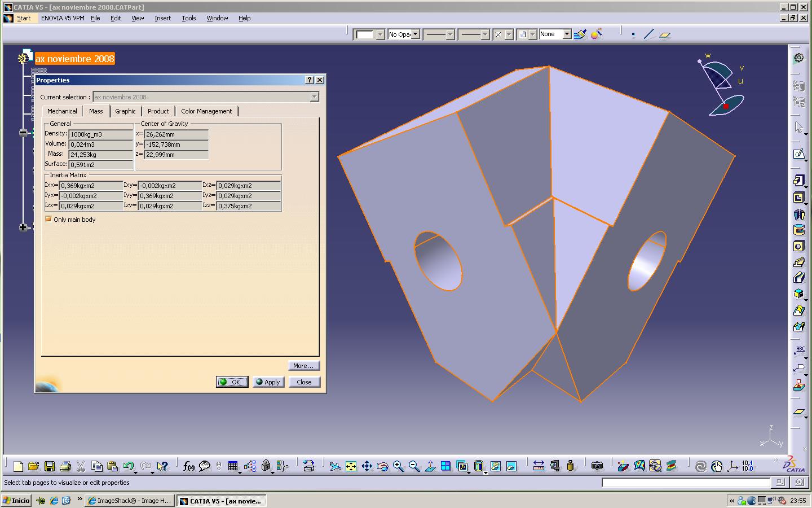Click OK in the Properties dialog

tap(232, 382)
